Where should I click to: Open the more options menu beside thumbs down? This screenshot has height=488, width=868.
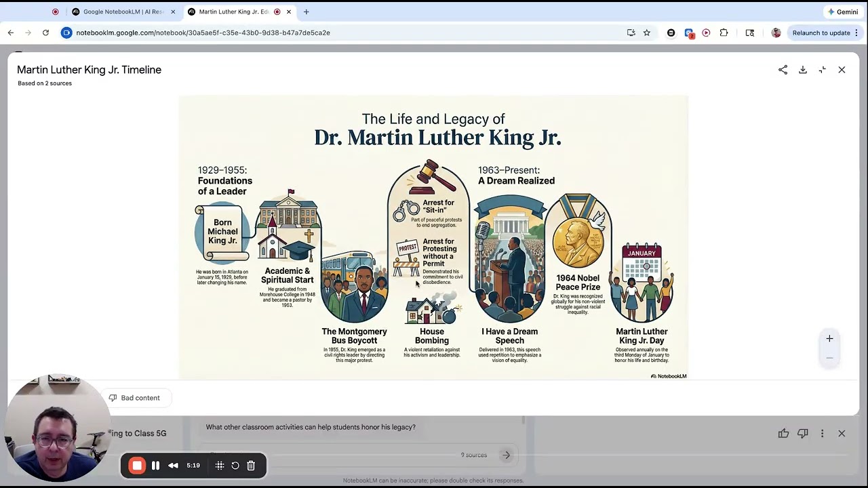point(822,434)
